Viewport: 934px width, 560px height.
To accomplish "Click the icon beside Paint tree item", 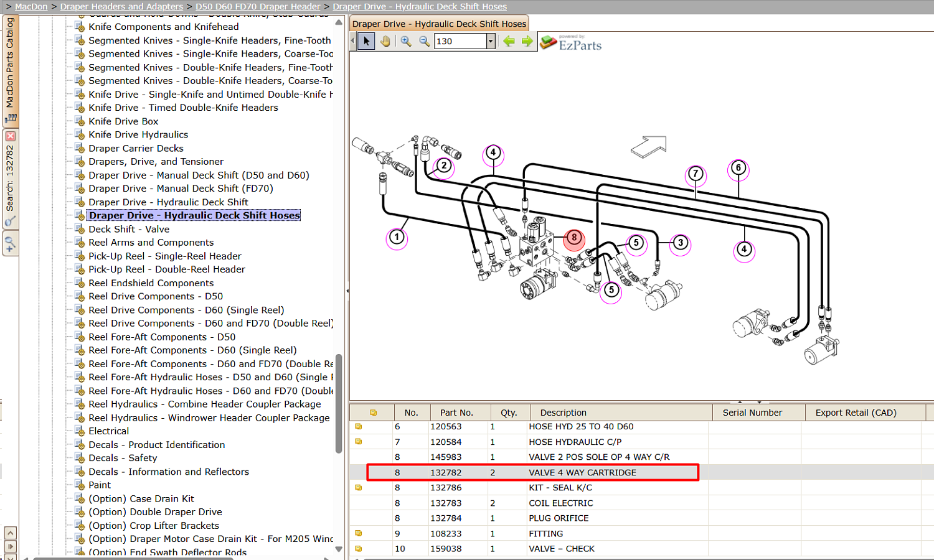I will tap(79, 485).
